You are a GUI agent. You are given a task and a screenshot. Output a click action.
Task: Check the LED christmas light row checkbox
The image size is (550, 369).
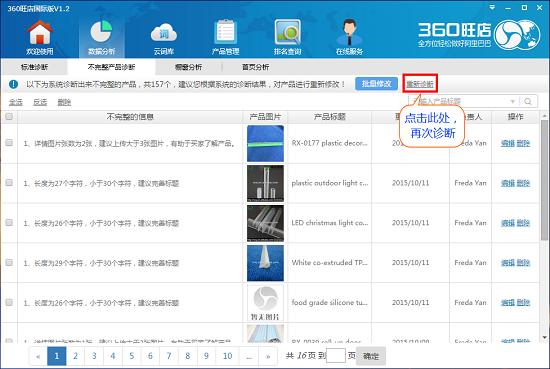click(x=9, y=222)
